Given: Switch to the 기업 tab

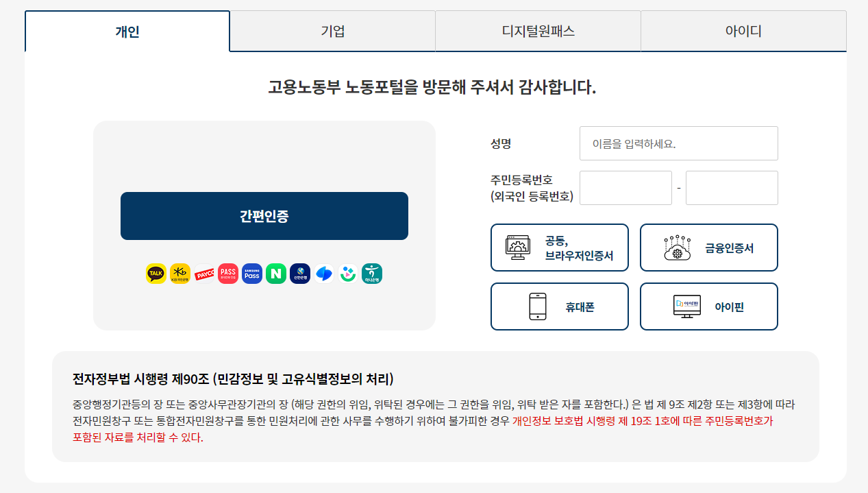Looking at the screenshot, I should (332, 30).
